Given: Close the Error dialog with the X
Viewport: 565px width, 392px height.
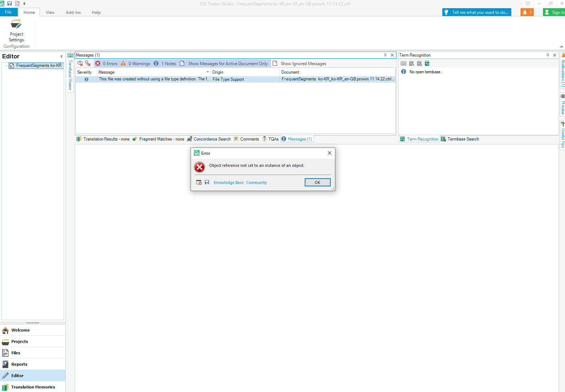Looking at the screenshot, I should pyautogui.click(x=330, y=153).
